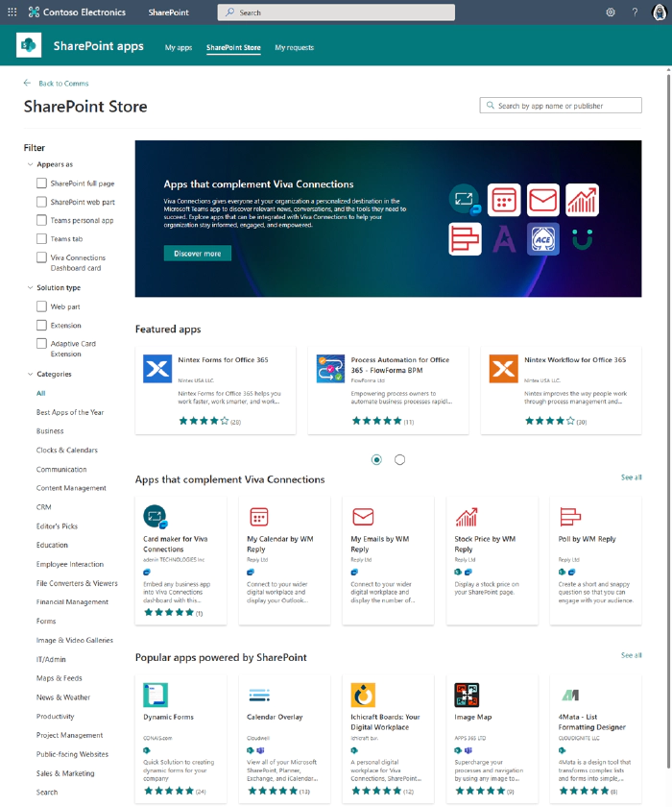672x807 pixels.
Task: Click the Nintex Workflow for Office 365 icon
Action: click(503, 369)
